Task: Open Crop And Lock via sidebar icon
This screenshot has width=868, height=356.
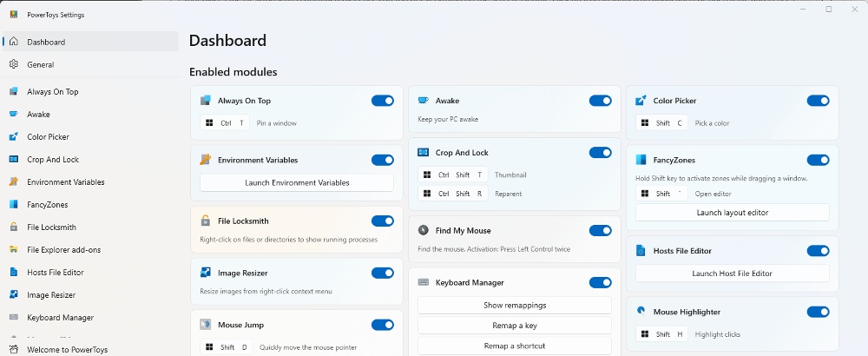Action: point(14,160)
